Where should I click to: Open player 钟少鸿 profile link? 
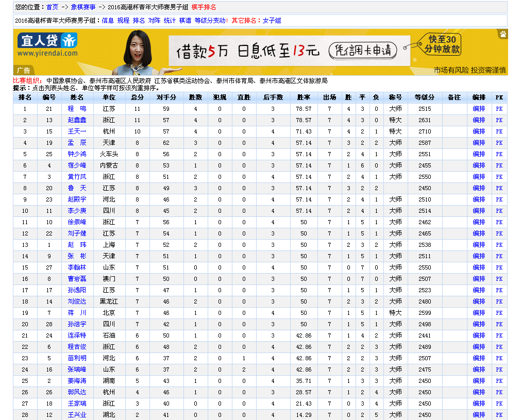tap(77, 154)
